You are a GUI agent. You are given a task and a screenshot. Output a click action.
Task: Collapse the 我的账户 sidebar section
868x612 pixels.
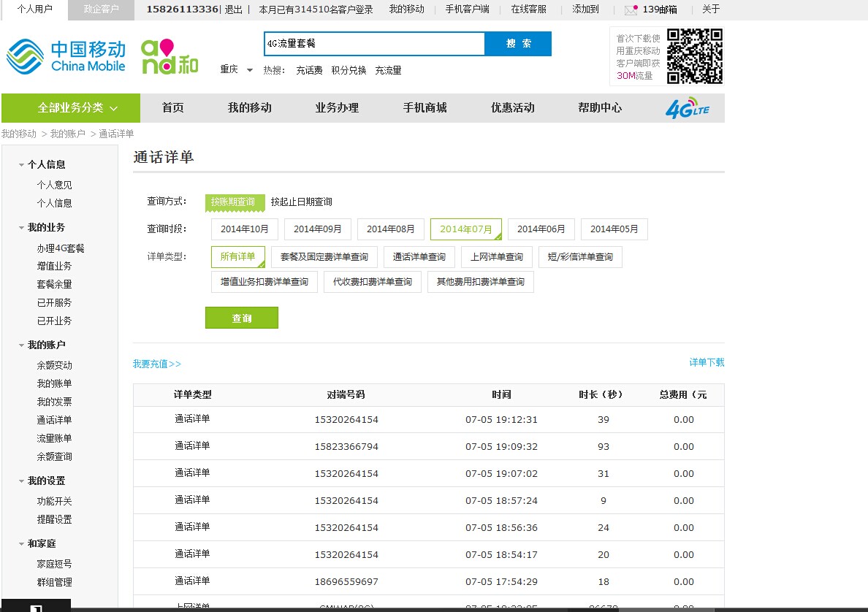[x=22, y=345]
